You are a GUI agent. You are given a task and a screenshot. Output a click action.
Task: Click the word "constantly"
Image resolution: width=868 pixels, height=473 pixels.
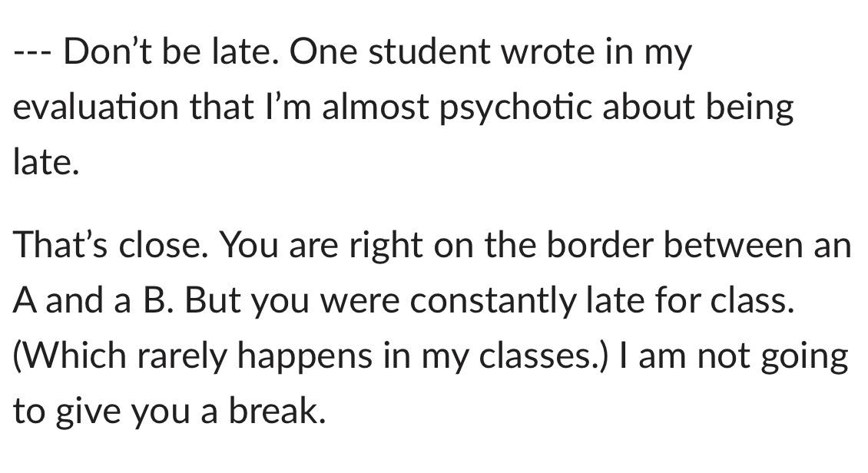(x=492, y=301)
